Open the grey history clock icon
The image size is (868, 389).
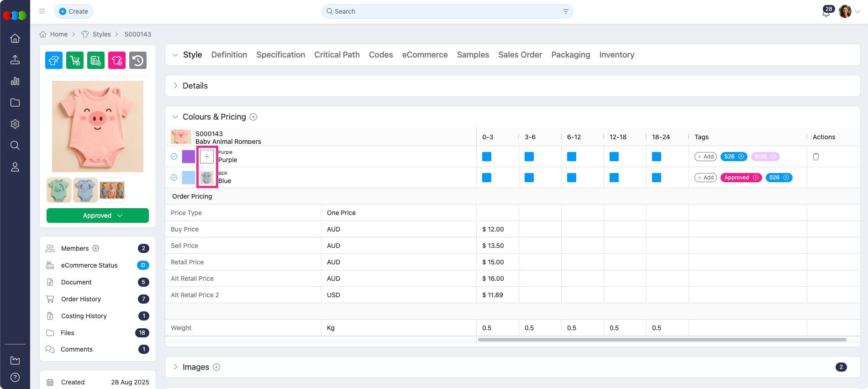tap(138, 60)
